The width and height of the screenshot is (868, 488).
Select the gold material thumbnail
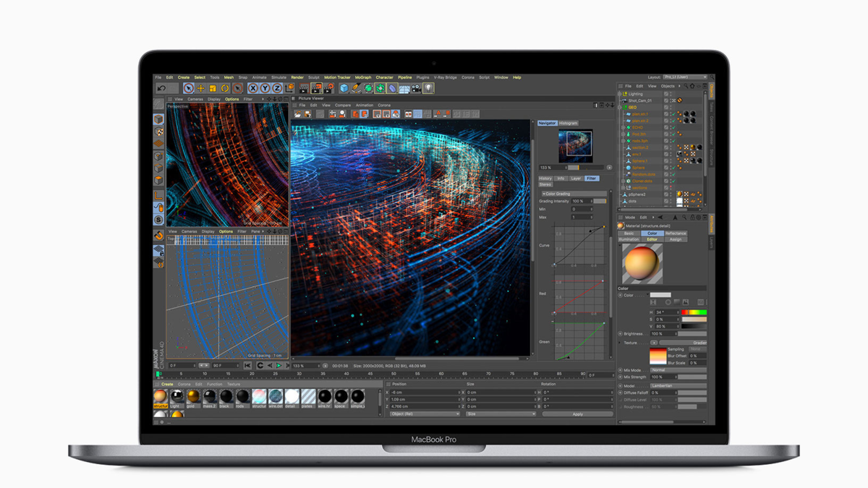tap(193, 397)
